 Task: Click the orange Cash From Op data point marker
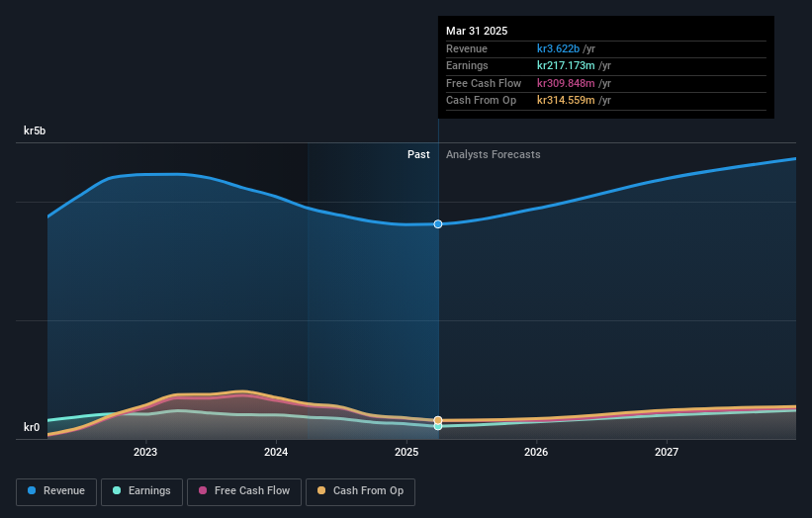438,420
